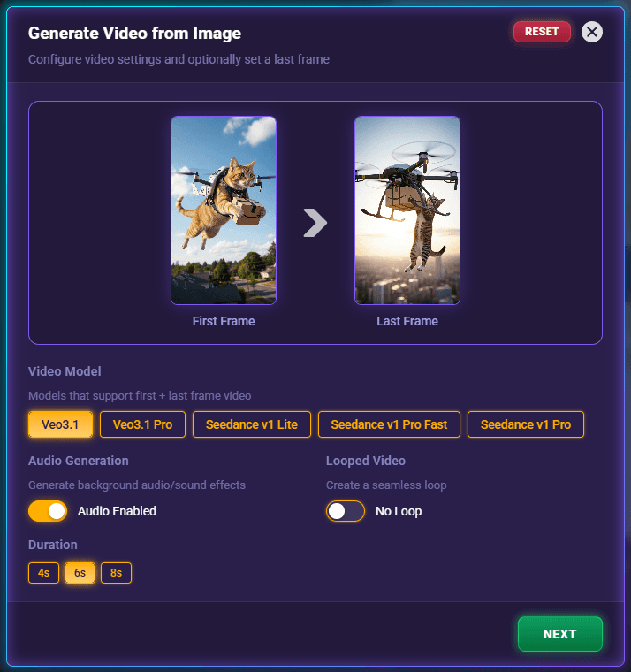
Task: Pick the Seedance v1 Lite model
Action: (252, 424)
